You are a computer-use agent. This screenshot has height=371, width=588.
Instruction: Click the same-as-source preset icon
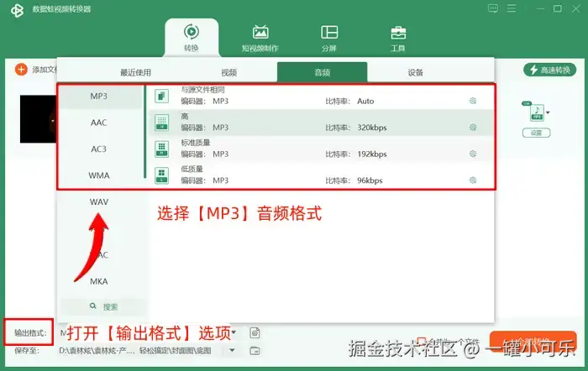coord(161,96)
